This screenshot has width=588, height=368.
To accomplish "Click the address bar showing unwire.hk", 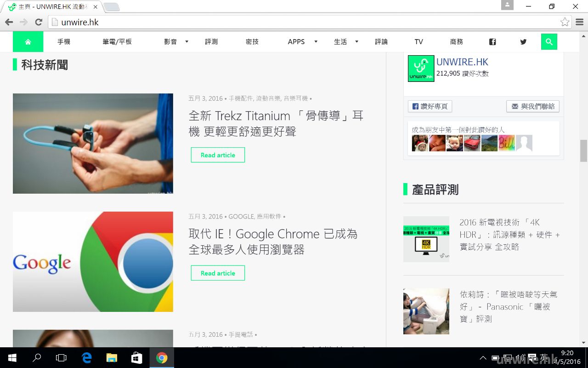I will [303, 22].
